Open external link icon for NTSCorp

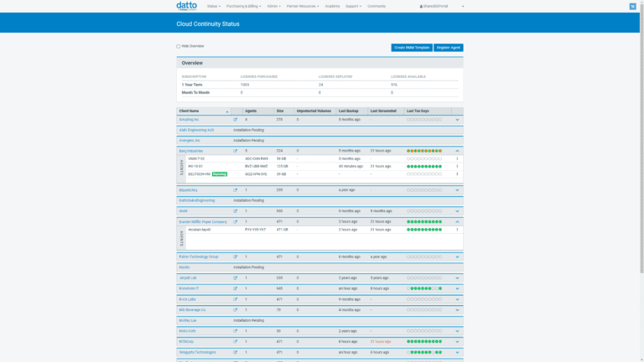[x=236, y=342]
